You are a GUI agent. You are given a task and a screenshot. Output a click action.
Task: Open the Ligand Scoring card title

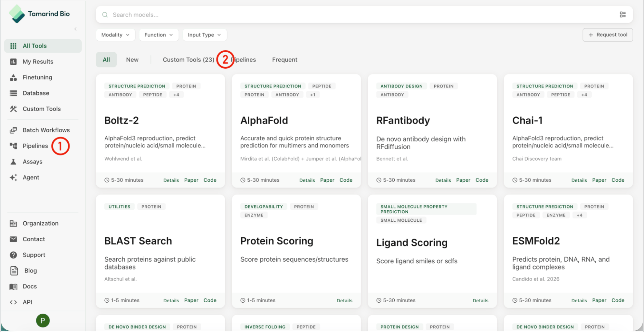pyautogui.click(x=412, y=243)
